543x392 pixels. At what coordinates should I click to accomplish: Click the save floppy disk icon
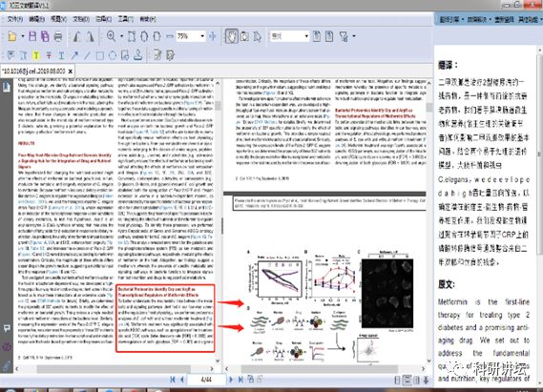tap(32, 36)
